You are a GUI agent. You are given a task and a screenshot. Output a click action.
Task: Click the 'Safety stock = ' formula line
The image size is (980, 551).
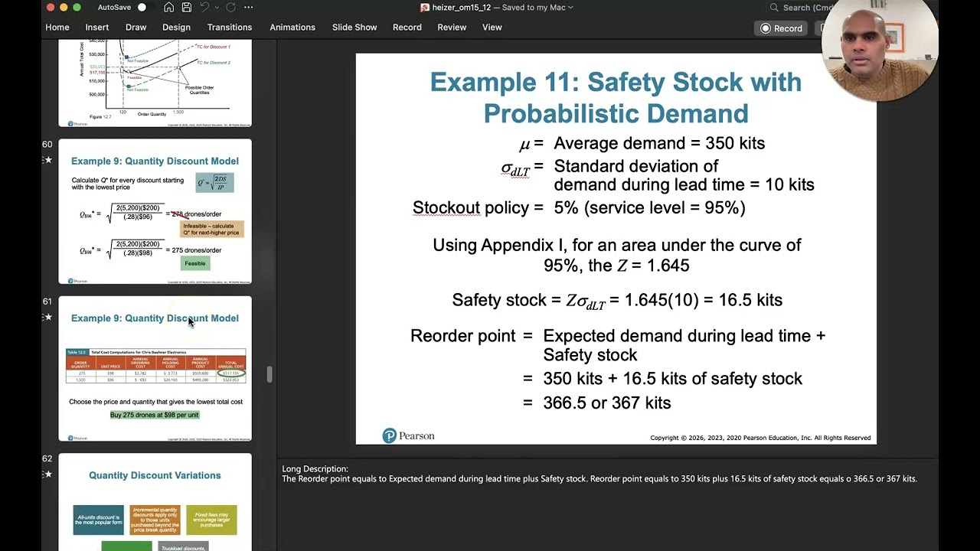tap(617, 300)
